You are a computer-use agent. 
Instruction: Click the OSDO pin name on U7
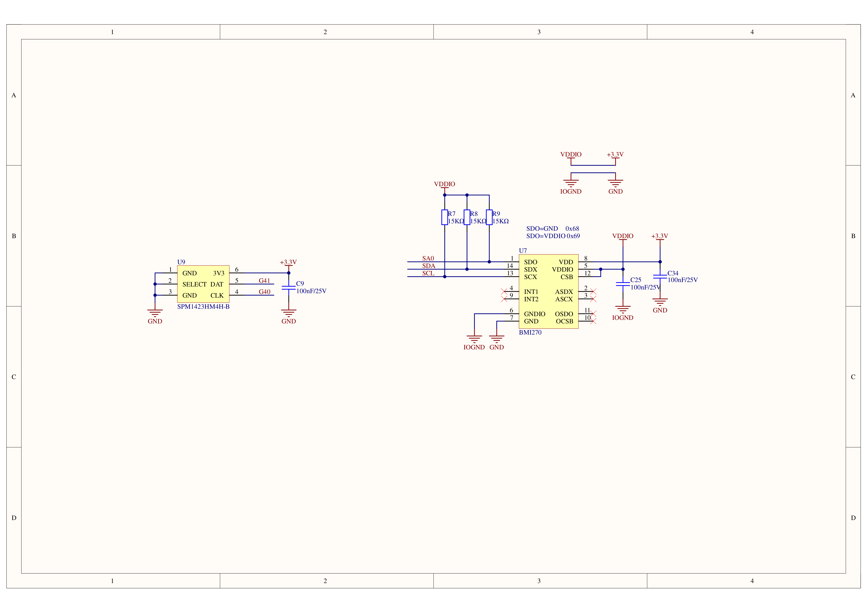click(564, 314)
